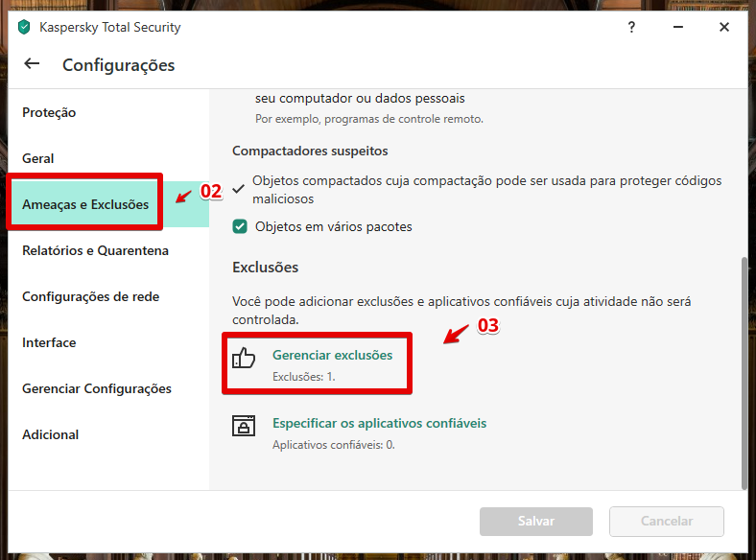Click the locked window icon for trusted apps
This screenshot has width=756, height=560.
point(244,426)
